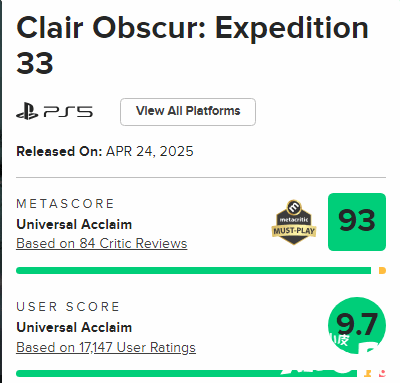
Task: Click the APR 24, 2025 release date
Action: (150, 151)
